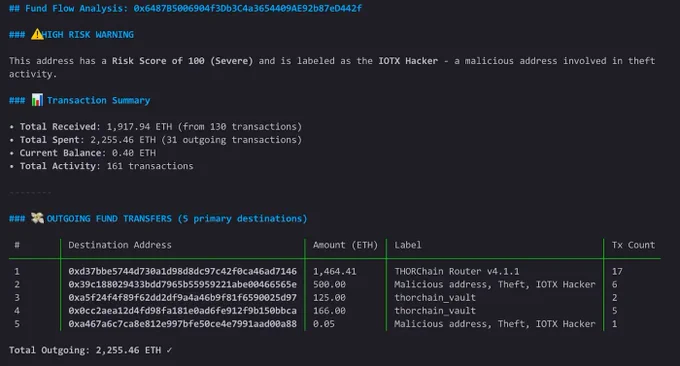The width and height of the screenshot is (680, 366).
Task: Click address 0x0cc2aea12d4fd98fa181e0ad6fe912f9b150bbca
Action: pyautogui.click(x=183, y=310)
